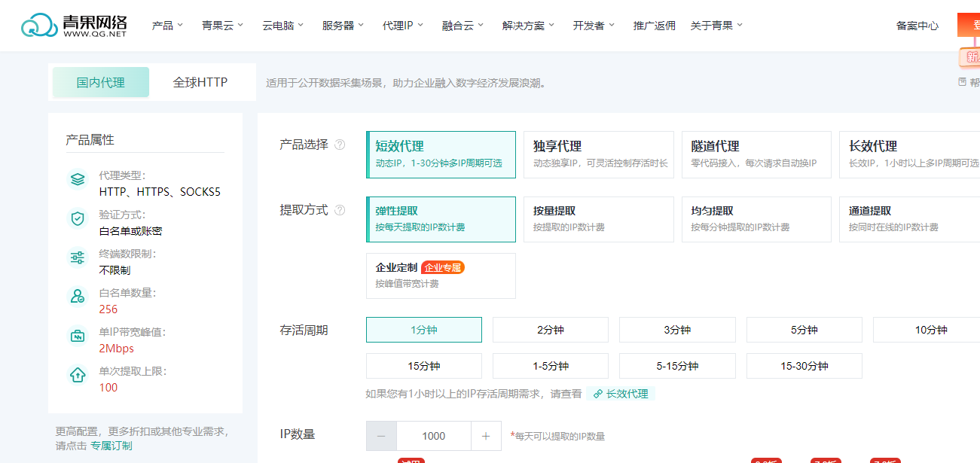The width and height of the screenshot is (980, 463).
Task: Open 推广返佣 in the navigation bar
Action: [654, 26]
